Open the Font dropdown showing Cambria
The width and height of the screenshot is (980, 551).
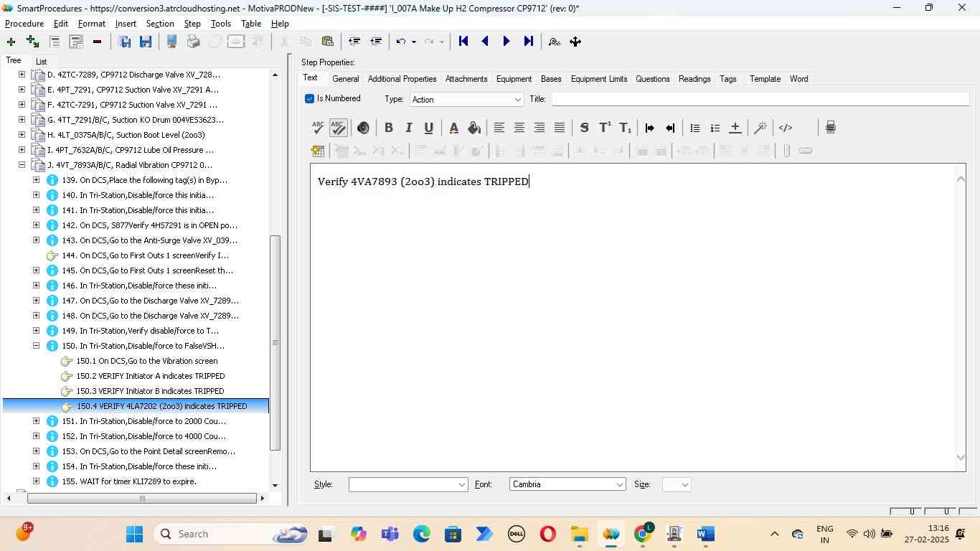pyautogui.click(x=567, y=485)
